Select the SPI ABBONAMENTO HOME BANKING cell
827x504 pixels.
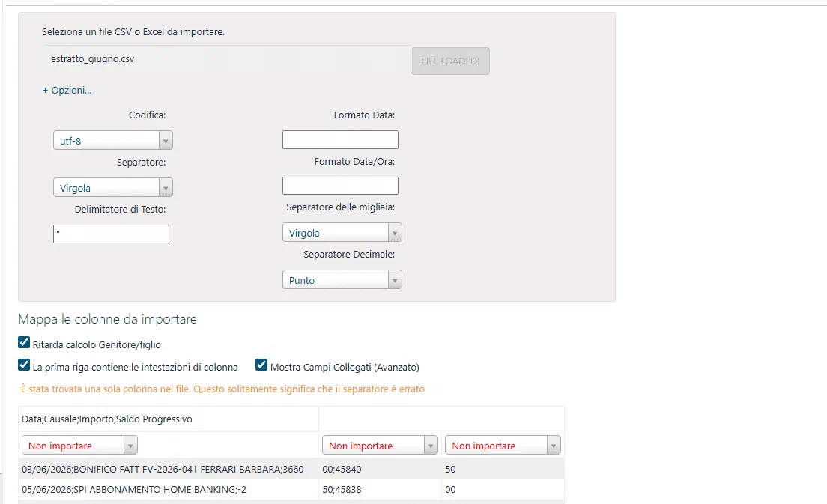click(169, 489)
